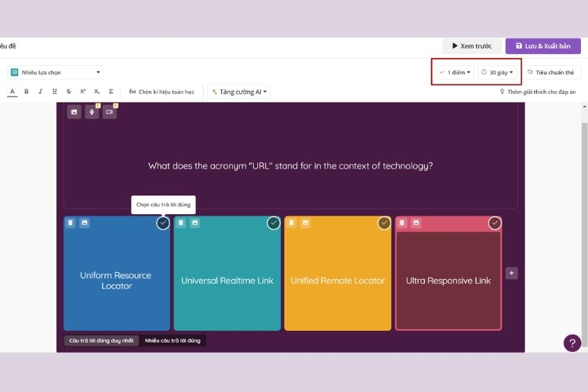588x392 pixels.
Task: Mark Uniform Resource Locator as correct
Action: 163,223
